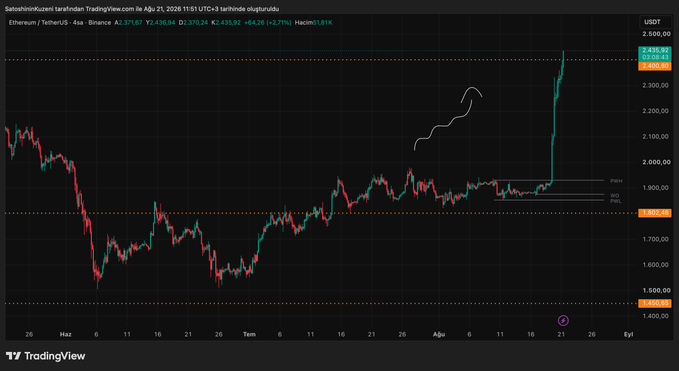Click the Tem month label on time axis
The image size is (679, 371).
(249, 334)
